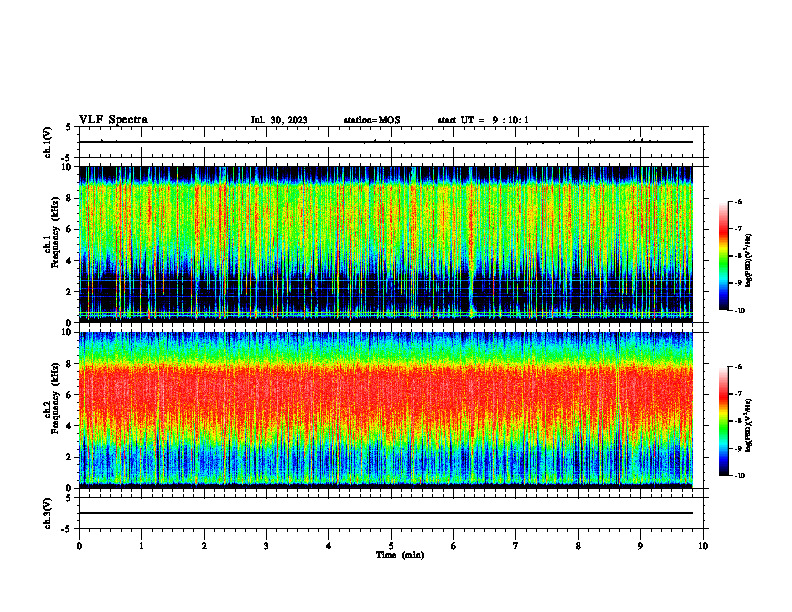Click the ch.2 color scale bar
This screenshot has width=792, height=612.
(x=723, y=421)
